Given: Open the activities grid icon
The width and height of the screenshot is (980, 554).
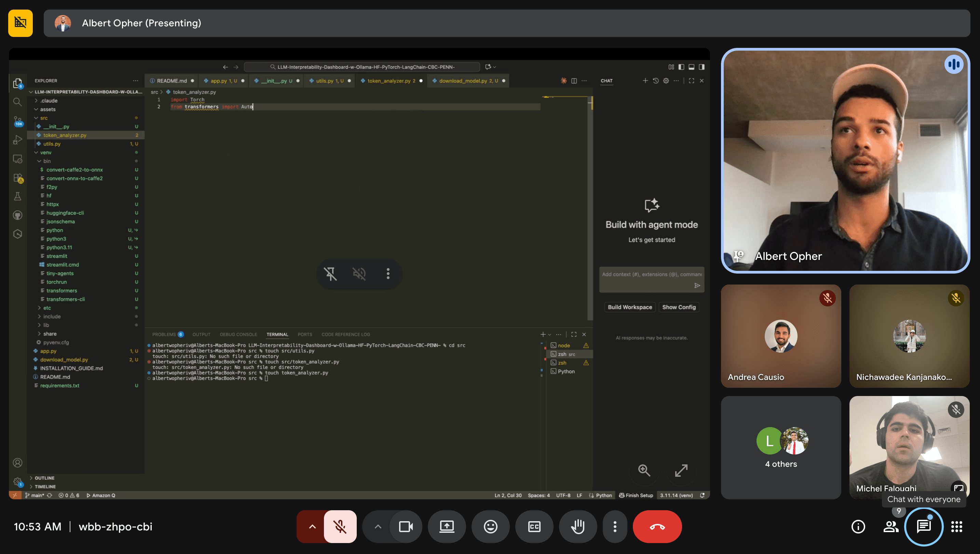Looking at the screenshot, I should pos(956,527).
